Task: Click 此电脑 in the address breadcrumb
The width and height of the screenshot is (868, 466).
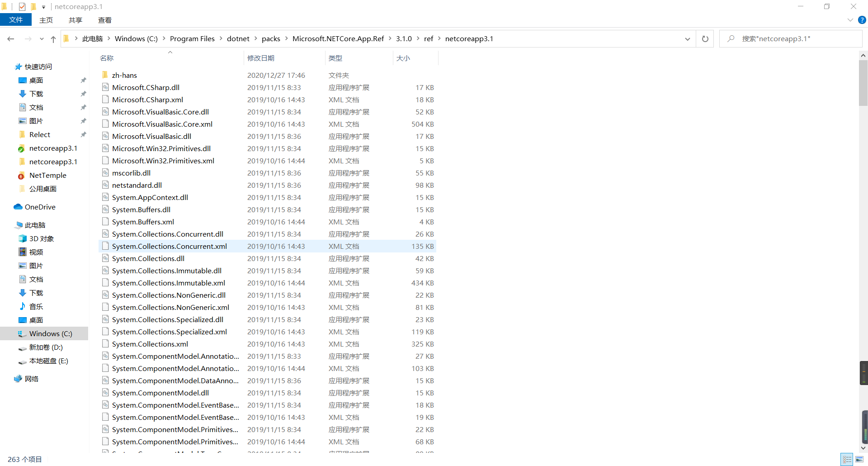Action: click(x=93, y=39)
